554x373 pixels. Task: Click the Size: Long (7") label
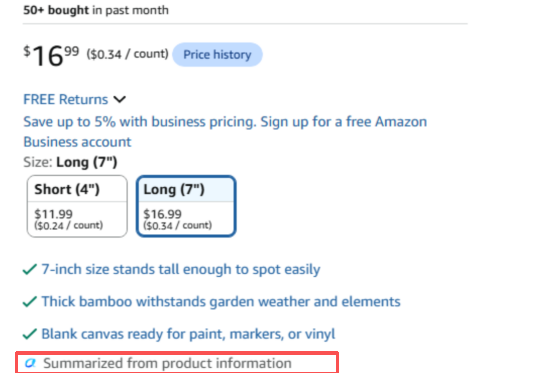click(70, 162)
